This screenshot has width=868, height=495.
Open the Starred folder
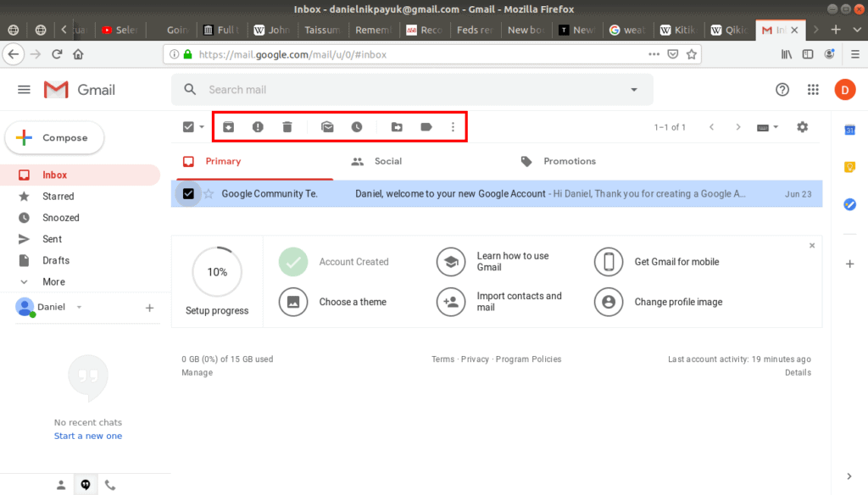(x=58, y=197)
